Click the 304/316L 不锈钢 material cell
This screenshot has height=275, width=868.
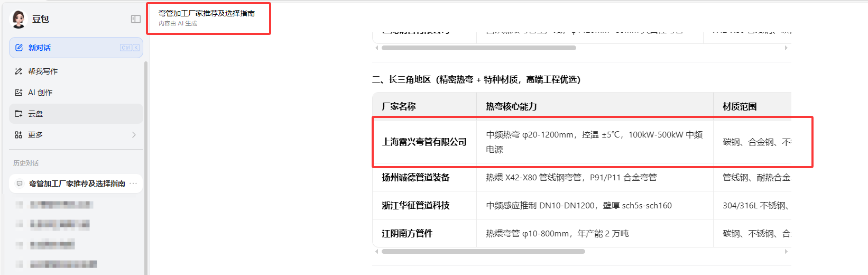click(752, 205)
